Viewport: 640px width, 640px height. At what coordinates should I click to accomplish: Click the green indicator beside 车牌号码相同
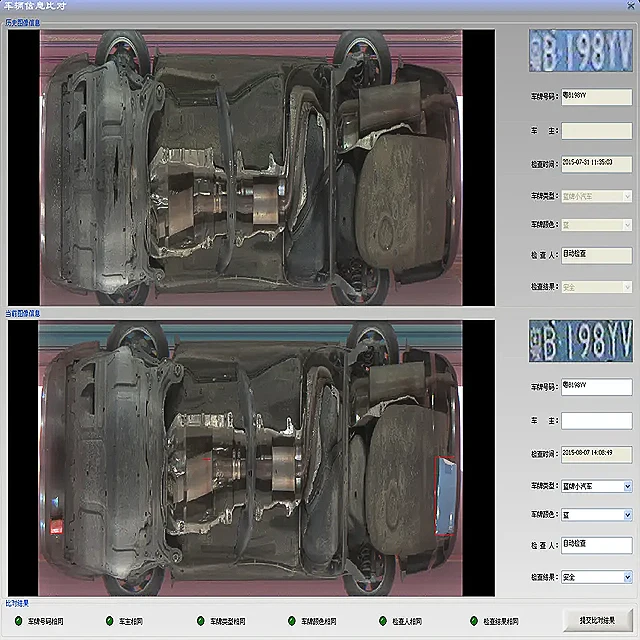click(16, 621)
